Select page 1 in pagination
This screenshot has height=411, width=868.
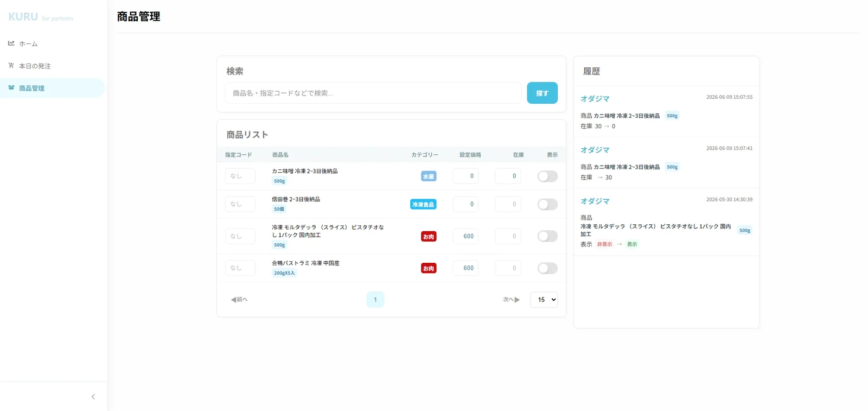pos(375,300)
